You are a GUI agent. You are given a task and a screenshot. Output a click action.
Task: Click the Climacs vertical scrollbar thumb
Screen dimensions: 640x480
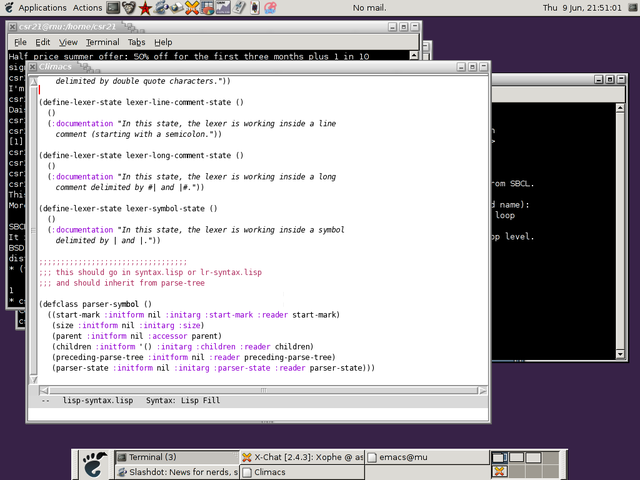click(34, 230)
